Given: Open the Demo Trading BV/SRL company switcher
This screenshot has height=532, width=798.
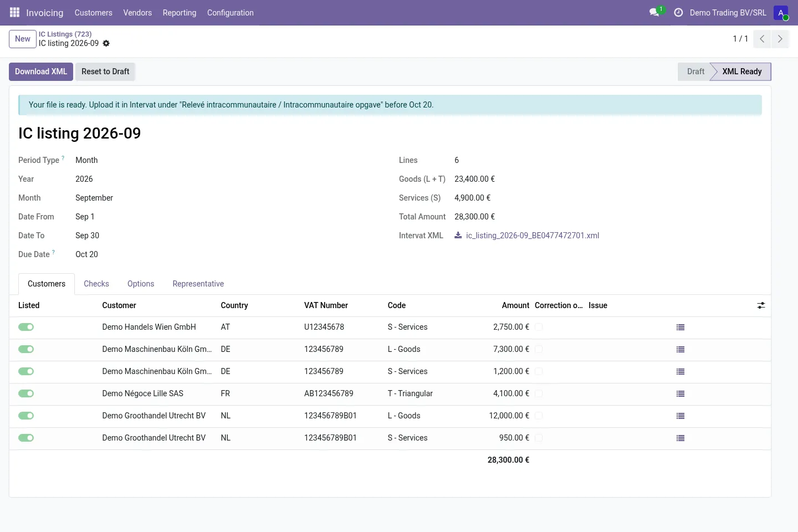Looking at the screenshot, I should pyautogui.click(x=728, y=13).
